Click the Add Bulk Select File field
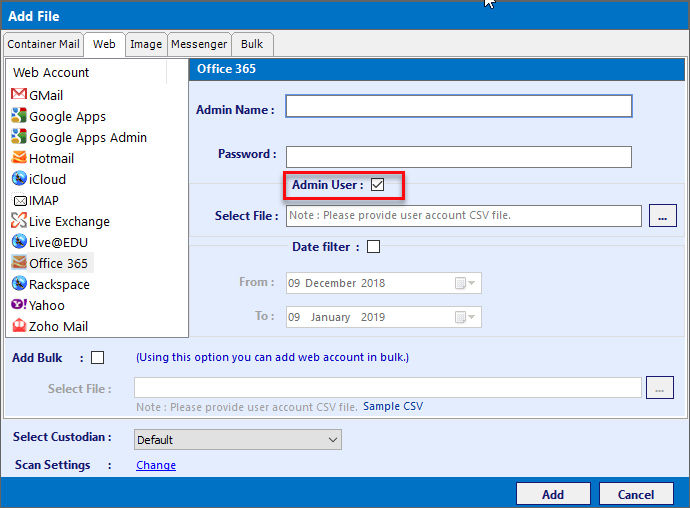This screenshot has width=690, height=508. click(x=388, y=387)
